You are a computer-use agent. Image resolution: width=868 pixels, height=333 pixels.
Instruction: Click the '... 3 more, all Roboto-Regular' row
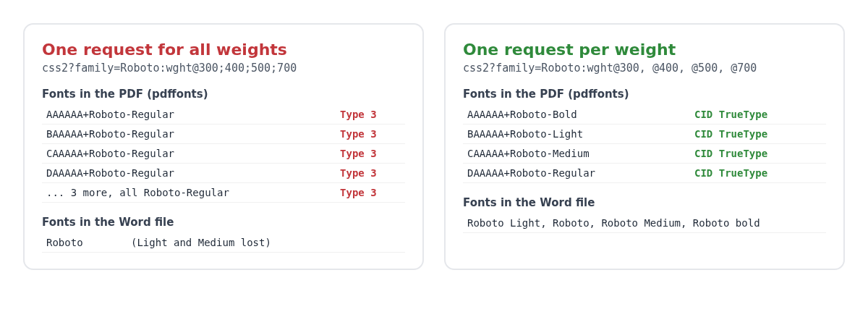pos(224,193)
